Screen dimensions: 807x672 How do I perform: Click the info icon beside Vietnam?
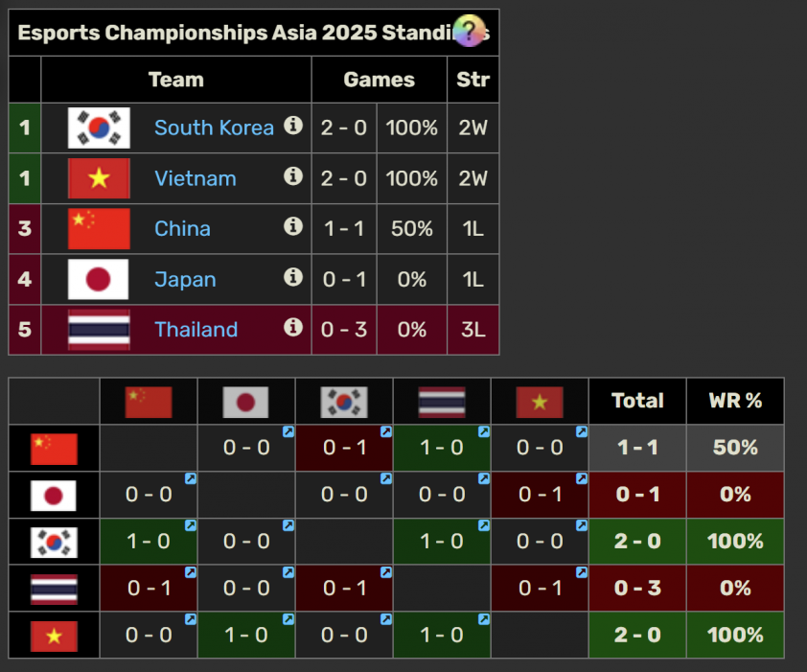coord(293,176)
